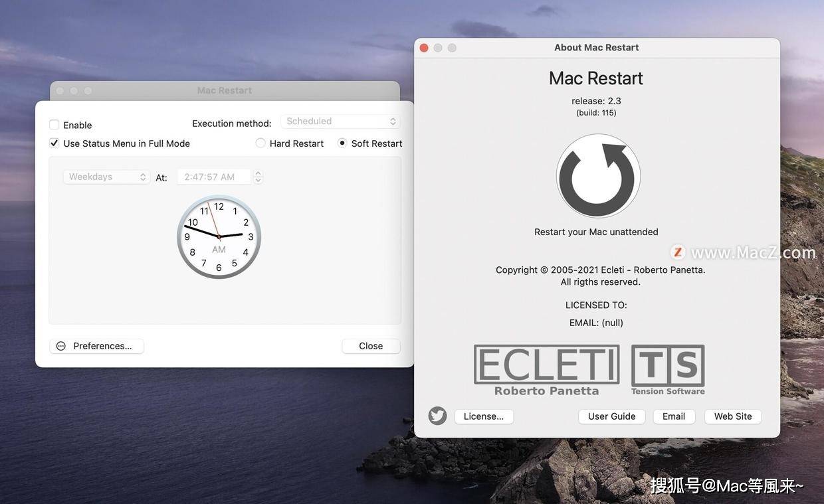The height and width of the screenshot is (504, 824).
Task: Click the time stepper up arrow
Action: 258,173
